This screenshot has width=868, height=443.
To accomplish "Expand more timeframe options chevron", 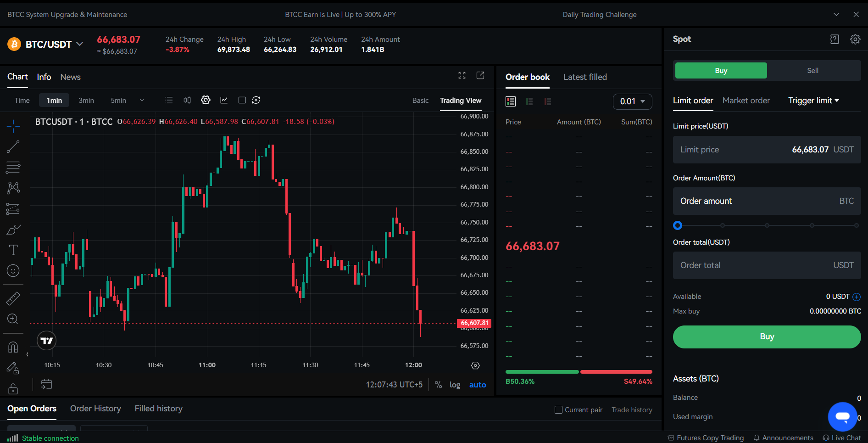I will pyautogui.click(x=142, y=100).
